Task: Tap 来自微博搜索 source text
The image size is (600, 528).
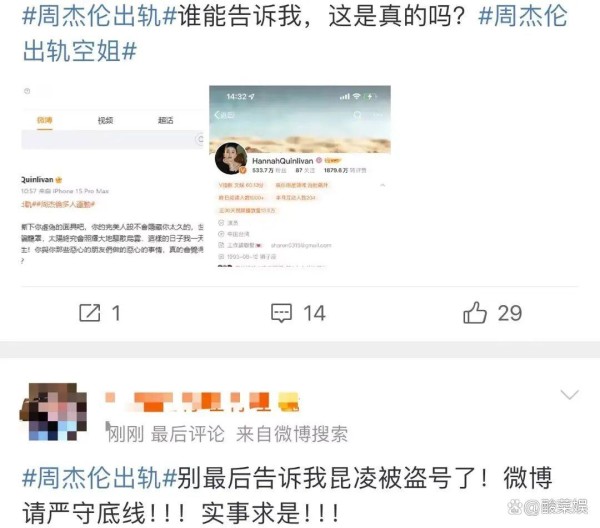Action: click(x=292, y=434)
